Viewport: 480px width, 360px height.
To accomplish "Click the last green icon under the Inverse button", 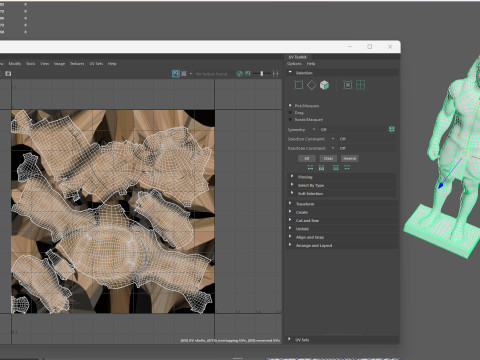I will pyautogui.click(x=347, y=167).
